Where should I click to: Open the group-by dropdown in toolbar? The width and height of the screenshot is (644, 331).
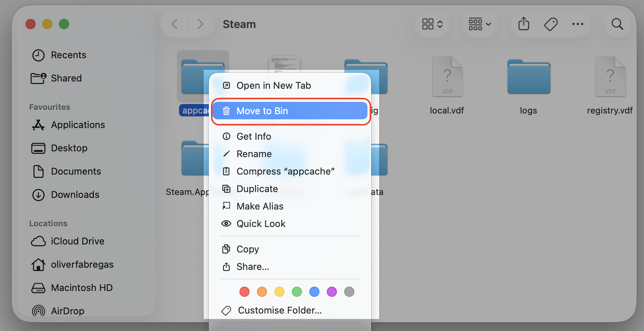coord(480,24)
